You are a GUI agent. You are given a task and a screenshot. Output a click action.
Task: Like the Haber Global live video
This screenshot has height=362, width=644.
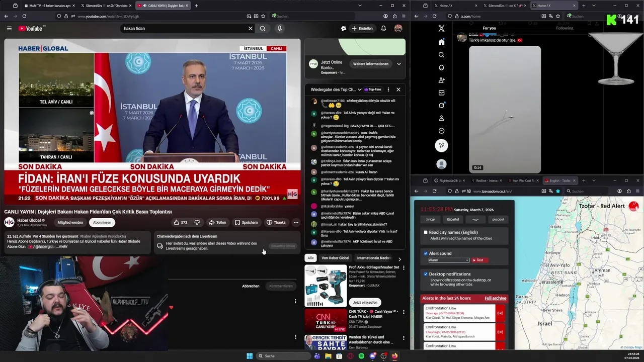click(180, 222)
